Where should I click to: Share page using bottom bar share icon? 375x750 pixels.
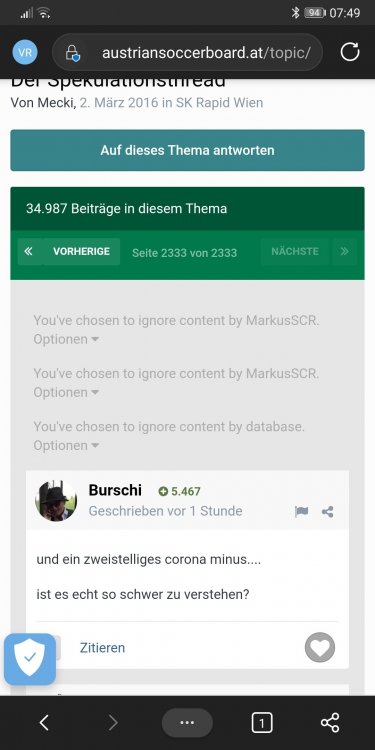[330, 723]
